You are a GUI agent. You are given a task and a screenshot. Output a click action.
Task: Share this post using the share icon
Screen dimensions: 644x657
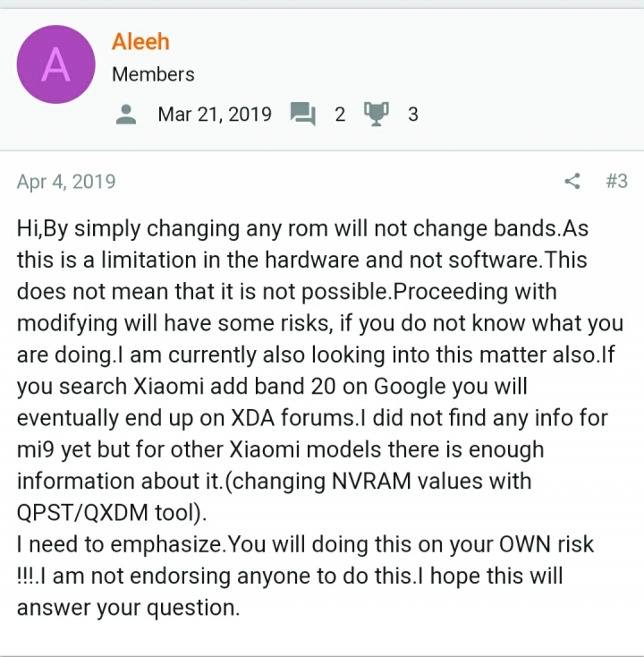pyautogui.click(x=572, y=181)
